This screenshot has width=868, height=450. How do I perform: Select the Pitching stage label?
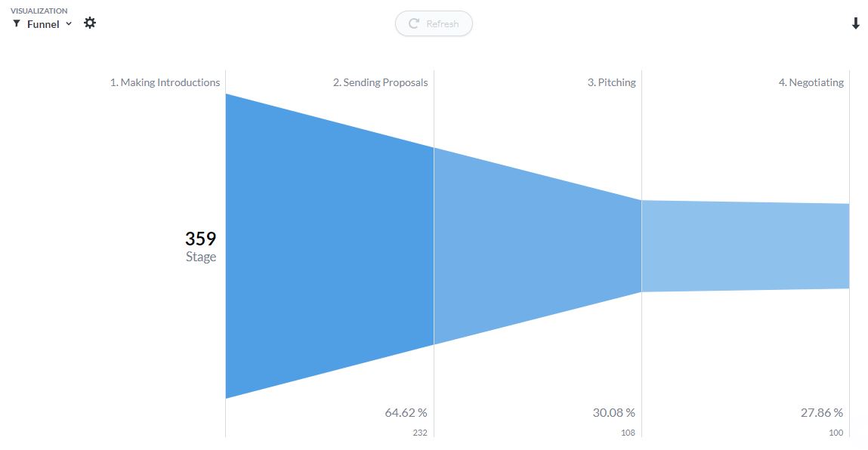click(x=612, y=82)
